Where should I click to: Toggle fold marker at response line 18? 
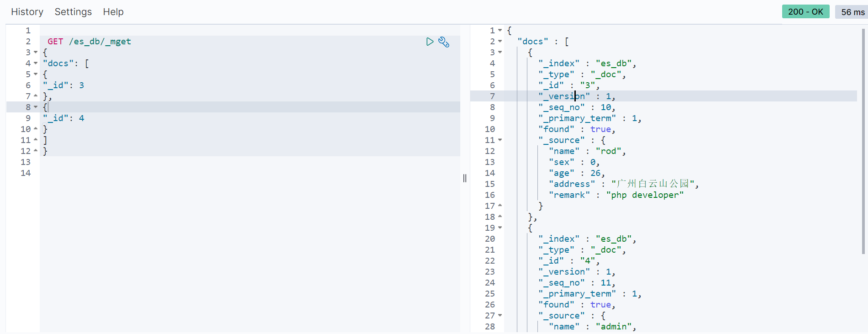[500, 217]
